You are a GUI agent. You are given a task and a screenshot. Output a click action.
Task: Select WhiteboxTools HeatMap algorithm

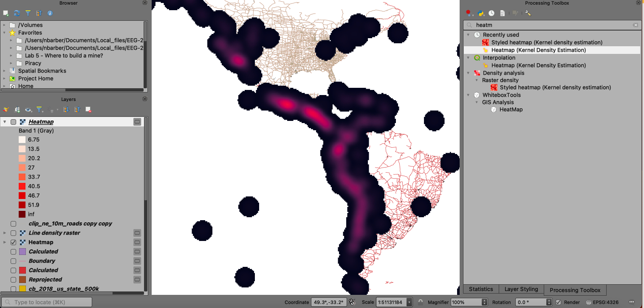tap(511, 109)
